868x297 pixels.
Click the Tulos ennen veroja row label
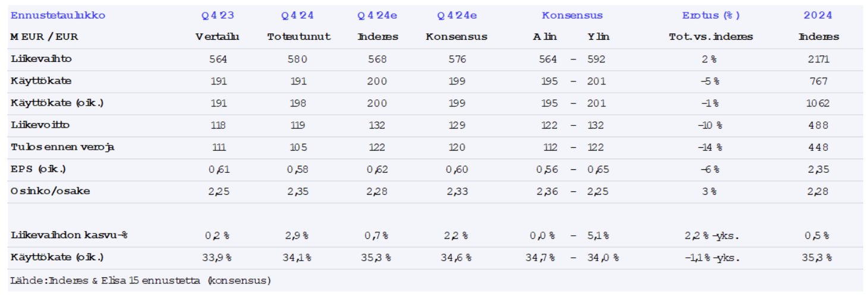click(62, 147)
